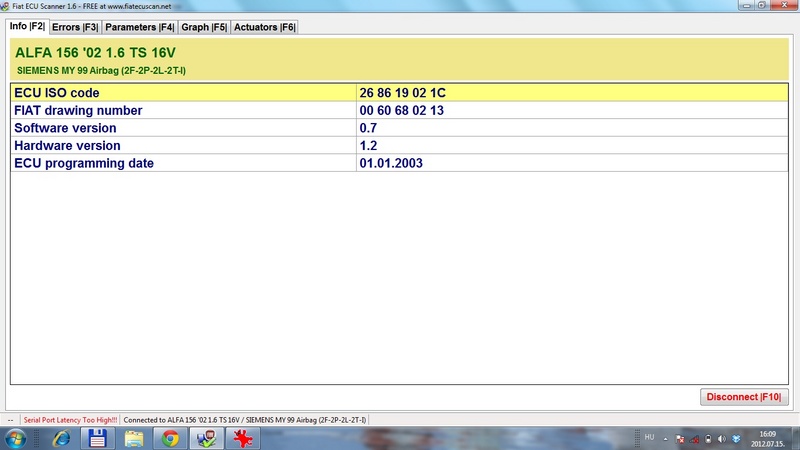Click the HU language indicator
Image resolution: width=800 pixels, height=450 pixels.
pyautogui.click(x=649, y=438)
